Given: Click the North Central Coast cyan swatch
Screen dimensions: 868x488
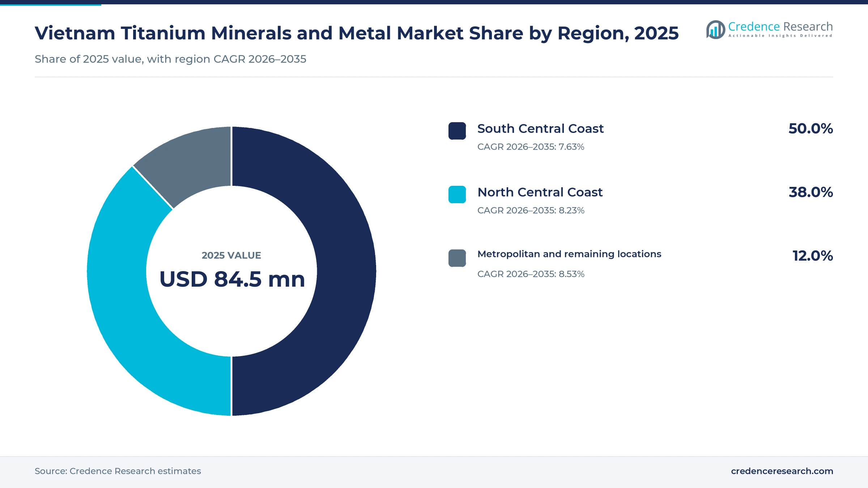Looking at the screenshot, I should (457, 194).
